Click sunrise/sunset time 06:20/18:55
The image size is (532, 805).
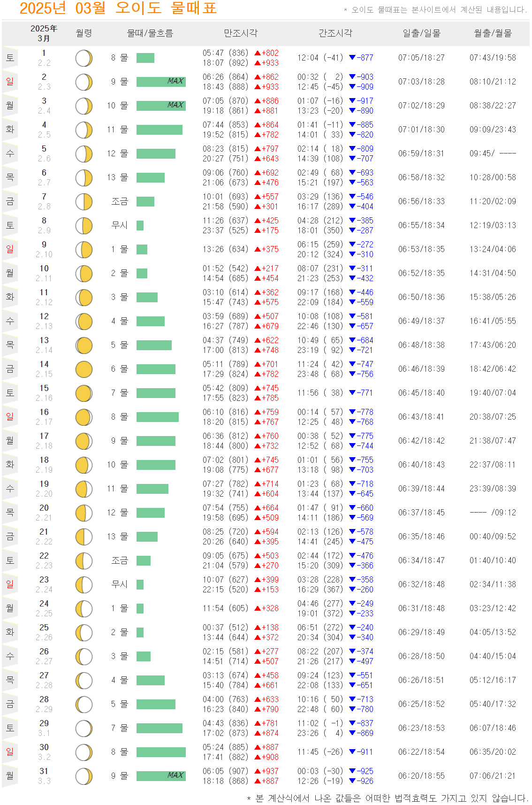point(422,776)
